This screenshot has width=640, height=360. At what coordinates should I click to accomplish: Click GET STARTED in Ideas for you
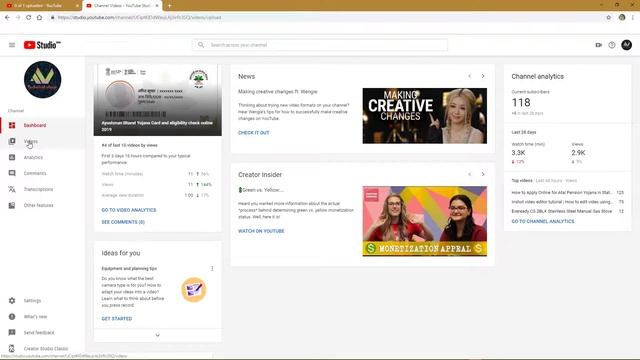tap(117, 319)
